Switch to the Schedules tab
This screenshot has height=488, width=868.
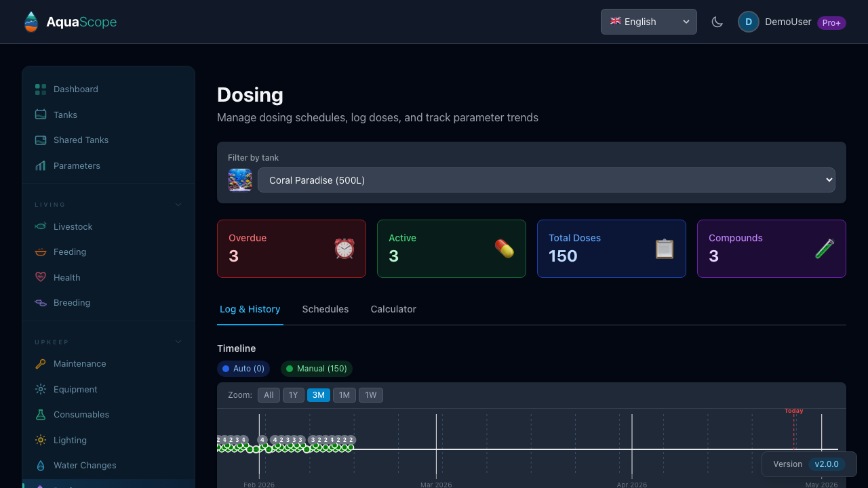click(x=325, y=309)
